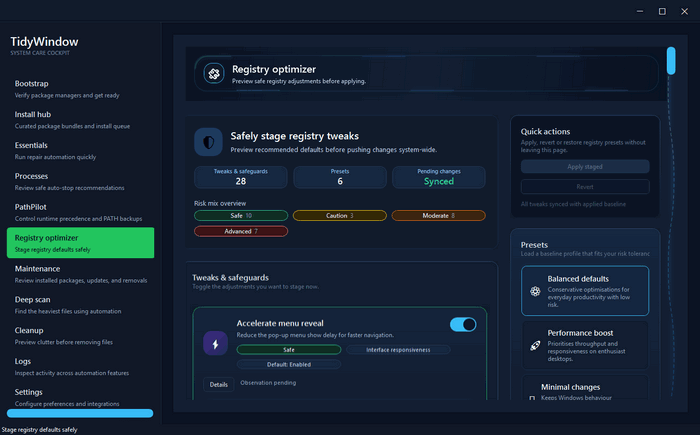Screen dimensions: 700x435
Task: Go to Deep scan
Action: click(80, 305)
